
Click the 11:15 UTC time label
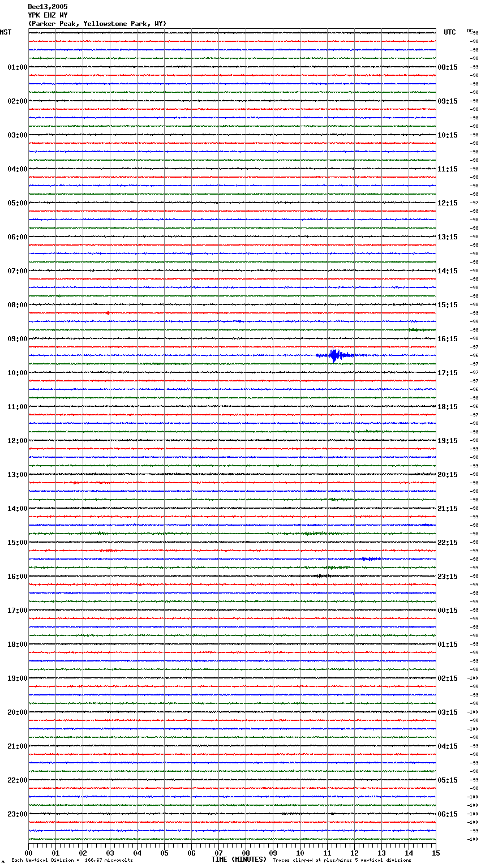point(448,169)
